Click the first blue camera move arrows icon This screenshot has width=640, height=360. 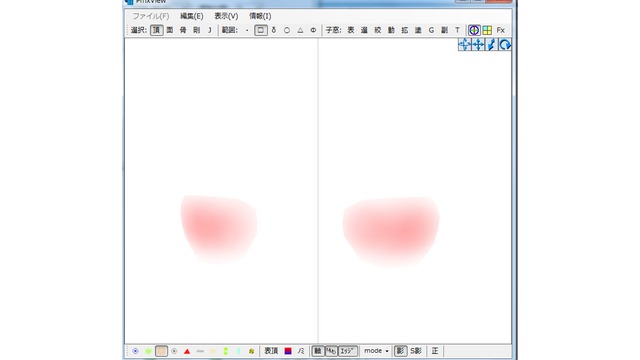click(464, 44)
